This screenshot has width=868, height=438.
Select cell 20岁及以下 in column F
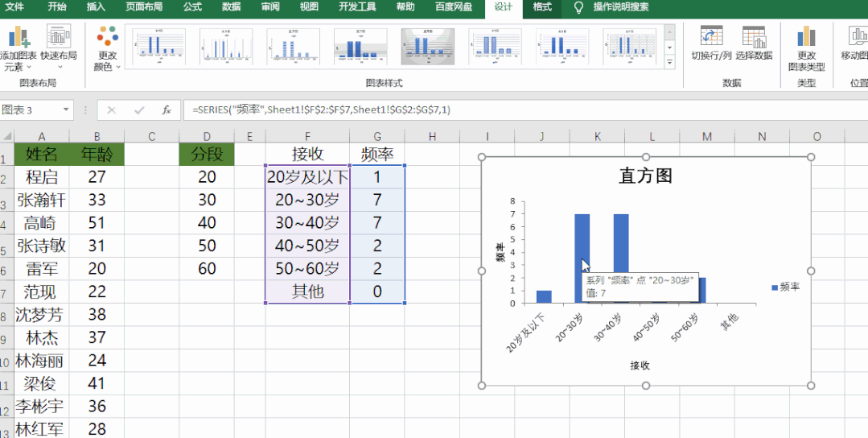(x=308, y=176)
